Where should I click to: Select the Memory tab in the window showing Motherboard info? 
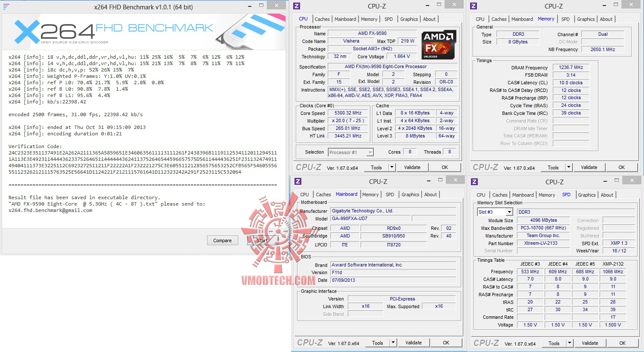[370, 195]
